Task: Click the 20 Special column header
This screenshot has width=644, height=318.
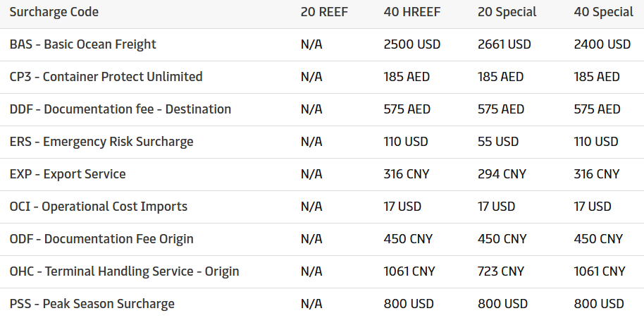Action: click(507, 12)
